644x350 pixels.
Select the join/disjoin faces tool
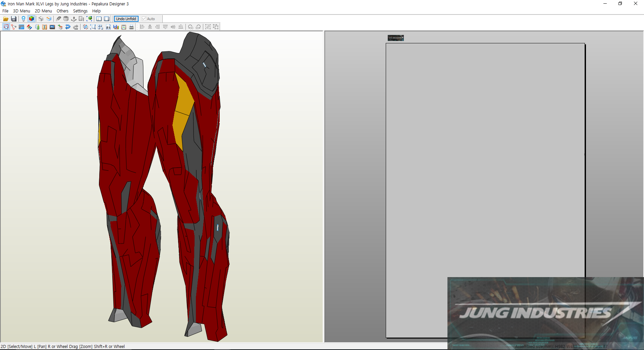(x=14, y=27)
